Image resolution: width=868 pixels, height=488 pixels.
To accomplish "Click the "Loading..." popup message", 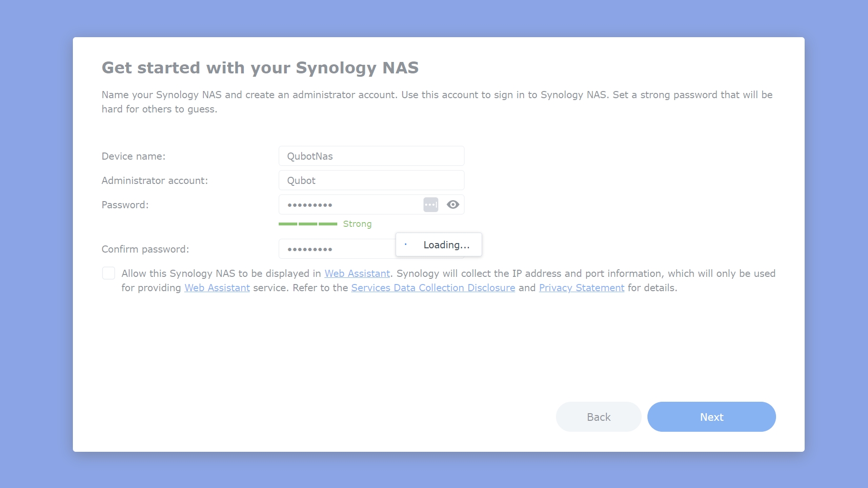I will tap(439, 244).
